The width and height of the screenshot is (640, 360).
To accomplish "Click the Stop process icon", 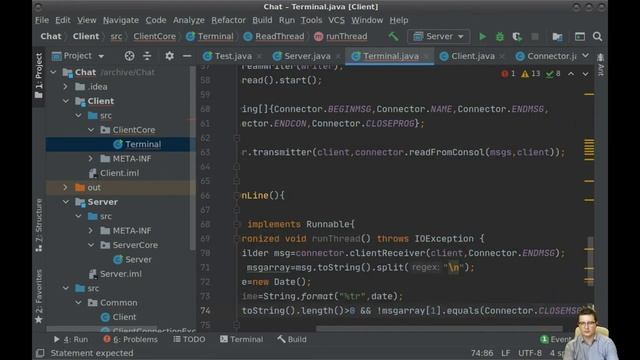I will 535,37.
